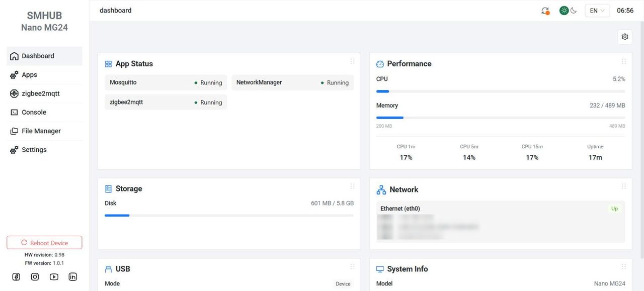
Task: Select the NetworkManager app status row
Action: (x=293, y=82)
